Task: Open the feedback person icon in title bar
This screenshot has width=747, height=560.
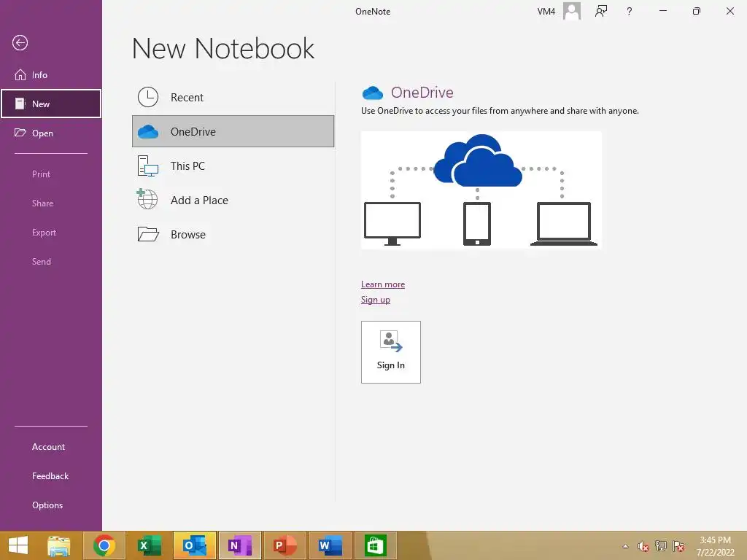Action: pyautogui.click(x=601, y=11)
